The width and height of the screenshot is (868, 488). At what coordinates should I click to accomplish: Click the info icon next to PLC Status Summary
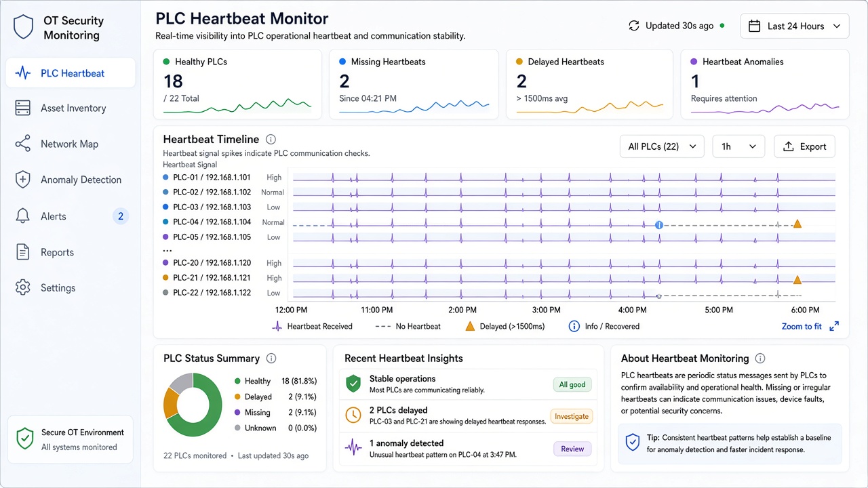(271, 358)
